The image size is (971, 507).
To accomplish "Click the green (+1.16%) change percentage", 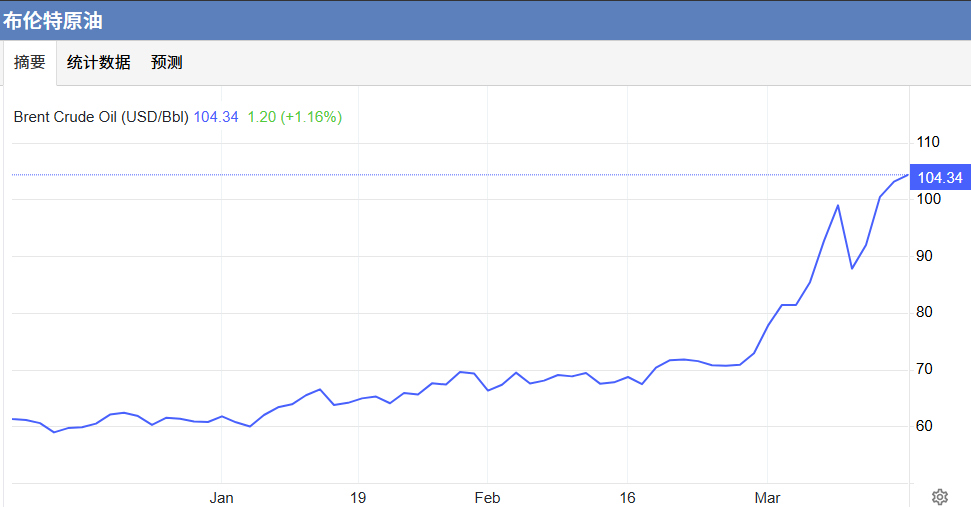I will tap(311, 117).
